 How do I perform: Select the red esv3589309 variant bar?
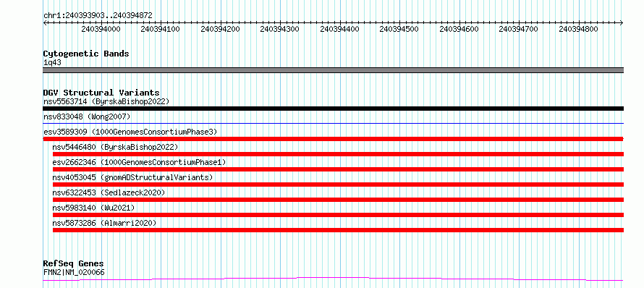pos(334,139)
